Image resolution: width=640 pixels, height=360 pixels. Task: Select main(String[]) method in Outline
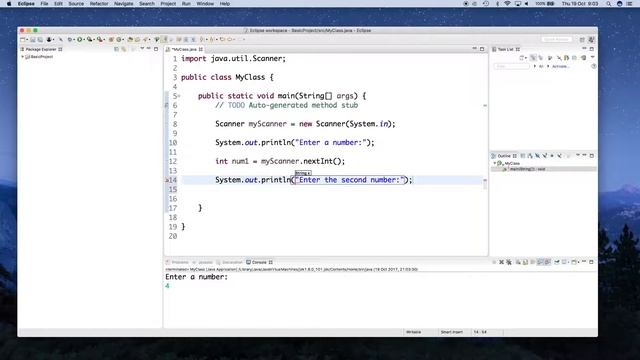(x=527, y=169)
